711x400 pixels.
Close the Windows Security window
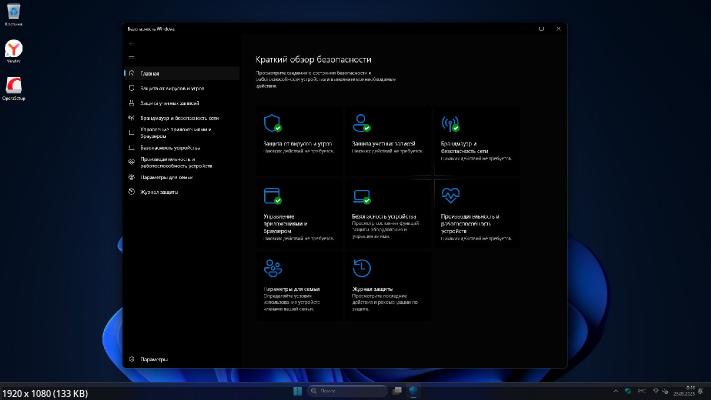coord(558,29)
